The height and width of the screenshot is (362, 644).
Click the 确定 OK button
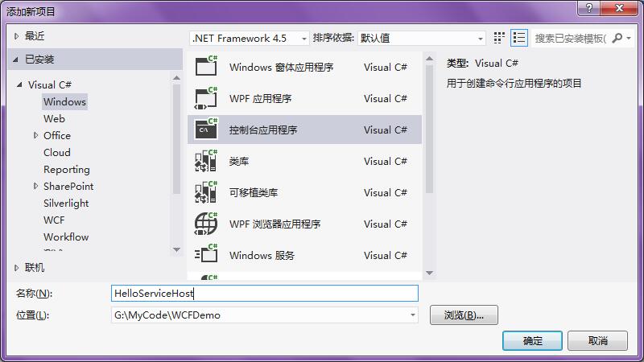(x=532, y=340)
